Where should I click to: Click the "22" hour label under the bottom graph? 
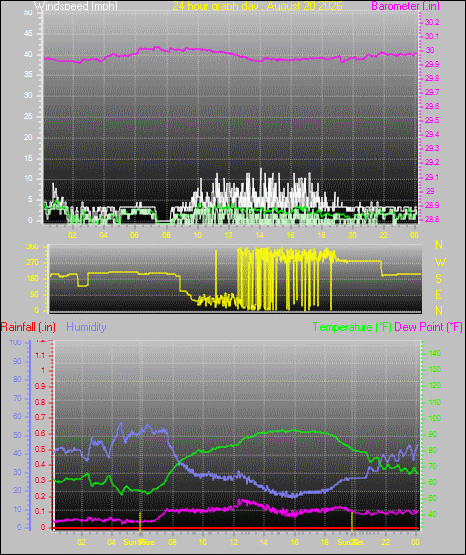pyautogui.click(x=385, y=542)
